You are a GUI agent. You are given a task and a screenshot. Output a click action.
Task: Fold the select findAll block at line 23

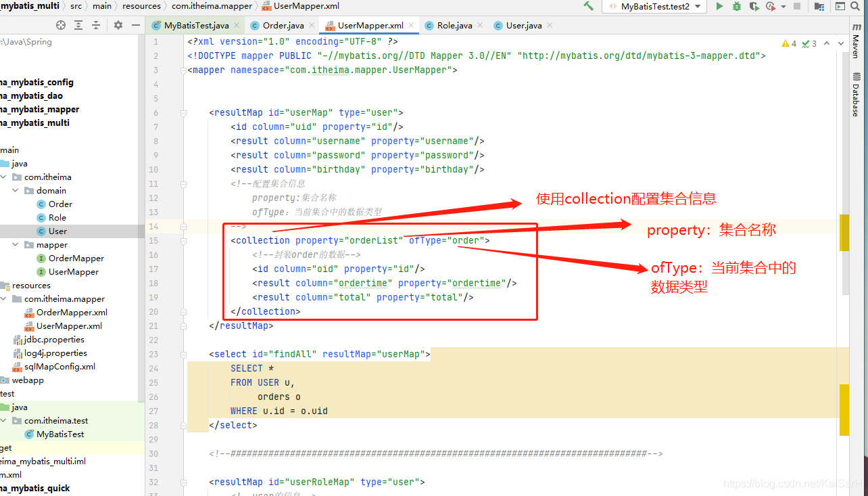(x=183, y=355)
